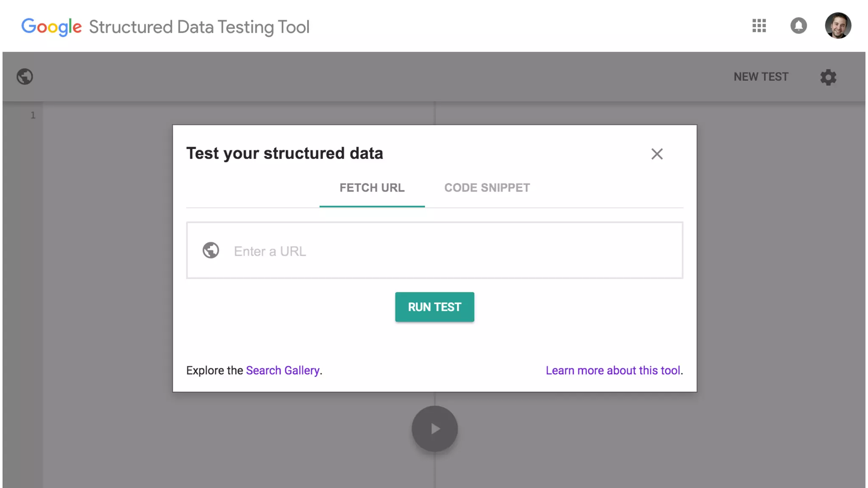Click the Test your structured data heading
868x488 pixels.
(284, 153)
